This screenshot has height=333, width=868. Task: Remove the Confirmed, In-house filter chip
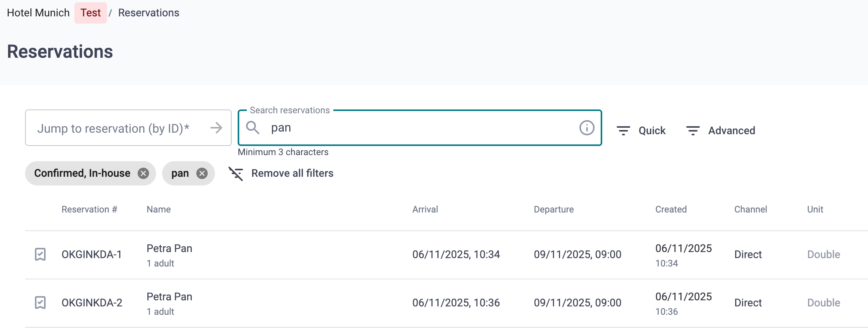click(143, 173)
